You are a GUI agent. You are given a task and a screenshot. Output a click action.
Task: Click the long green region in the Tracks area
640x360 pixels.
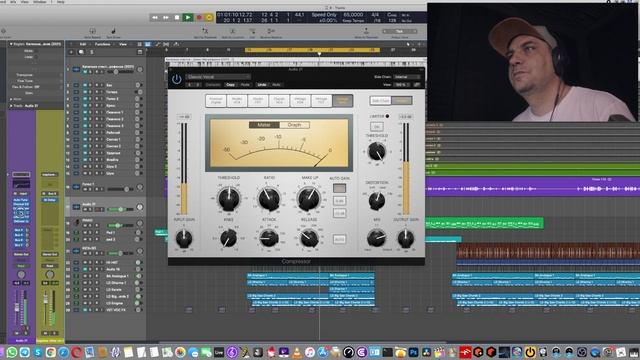tap(484, 223)
